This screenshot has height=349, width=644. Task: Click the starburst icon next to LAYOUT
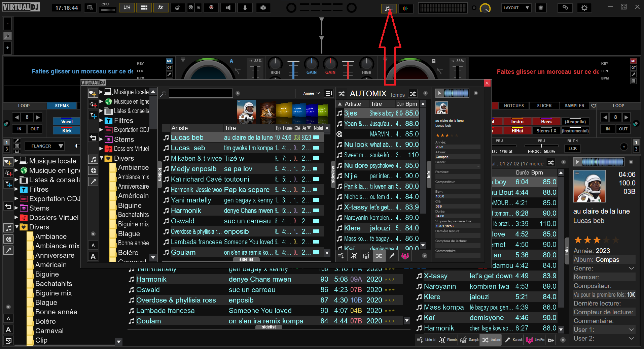point(541,8)
